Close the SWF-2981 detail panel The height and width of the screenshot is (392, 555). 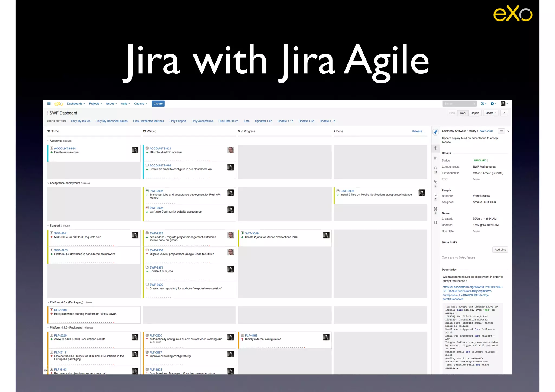(508, 131)
